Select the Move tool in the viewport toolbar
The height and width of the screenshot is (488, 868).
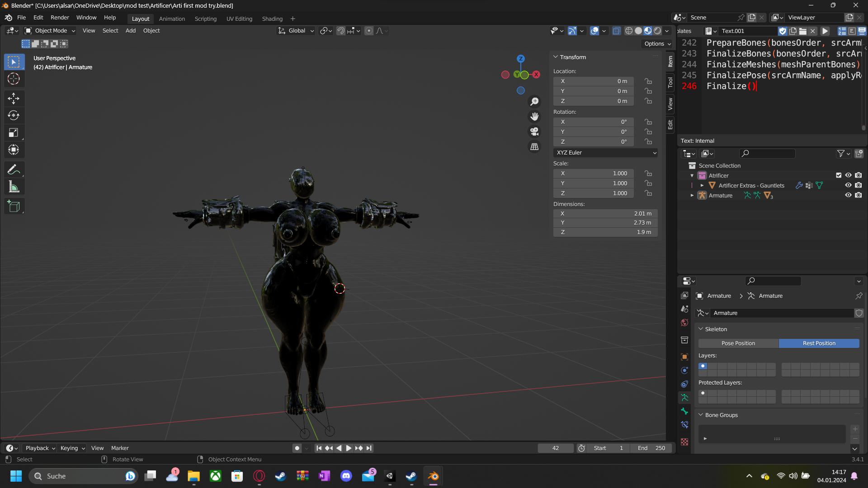(14, 98)
